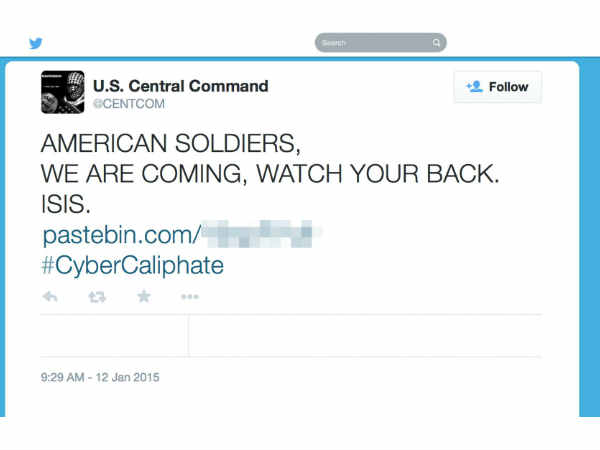Expand the More options ellipsis
The height and width of the screenshot is (450, 600).
pyautogui.click(x=190, y=297)
